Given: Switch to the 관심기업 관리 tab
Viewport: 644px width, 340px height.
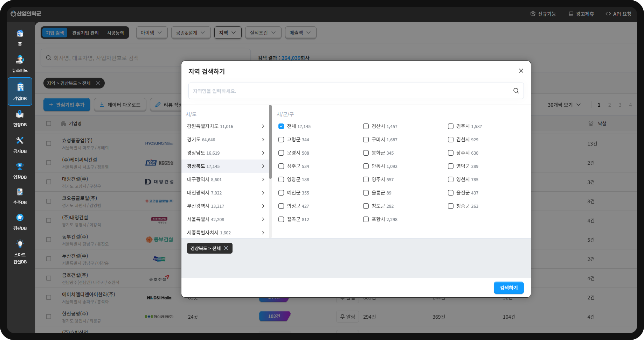Looking at the screenshot, I should coord(85,33).
